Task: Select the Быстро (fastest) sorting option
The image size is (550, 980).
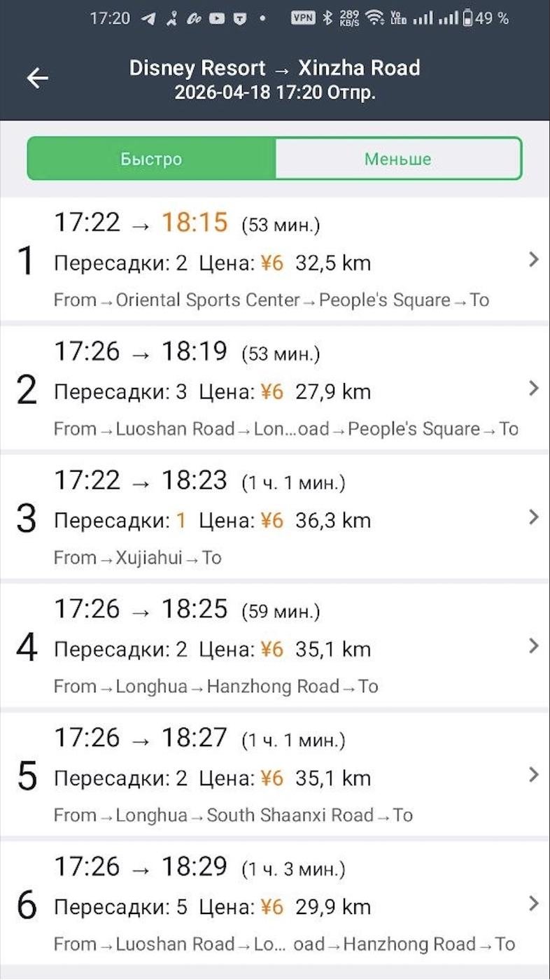Action: click(x=151, y=159)
